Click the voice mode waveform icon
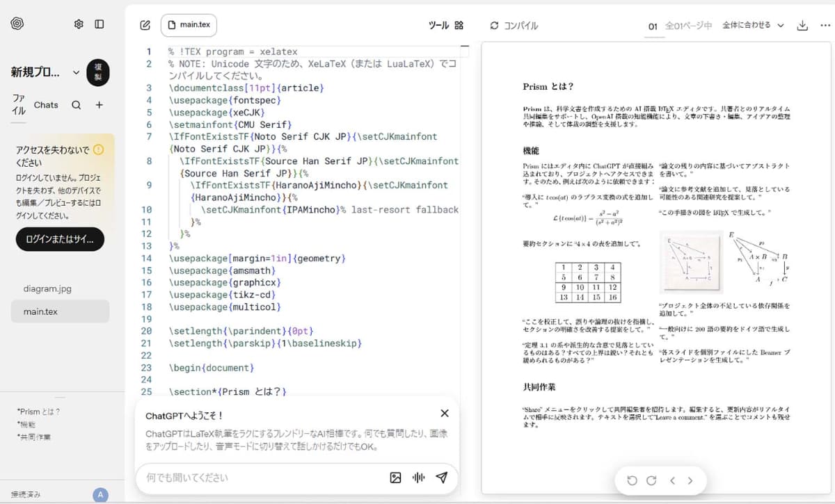The width and height of the screenshot is (835, 504). pyautogui.click(x=418, y=478)
